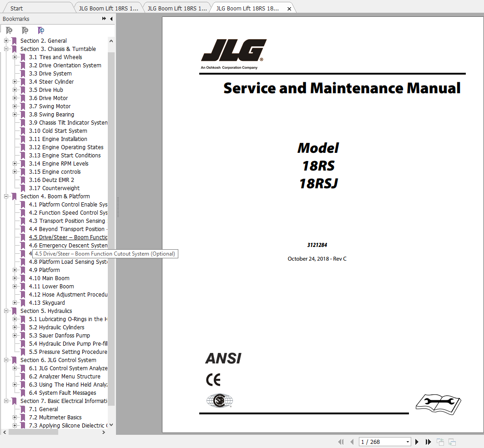
Task: Open 3.17 Counterweight bookmark
Action: pyautogui.click(x=54, y=188)
